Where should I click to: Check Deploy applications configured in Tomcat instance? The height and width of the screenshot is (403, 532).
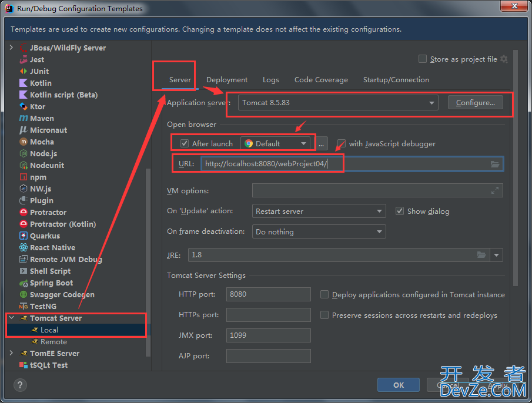coord(324,294)
